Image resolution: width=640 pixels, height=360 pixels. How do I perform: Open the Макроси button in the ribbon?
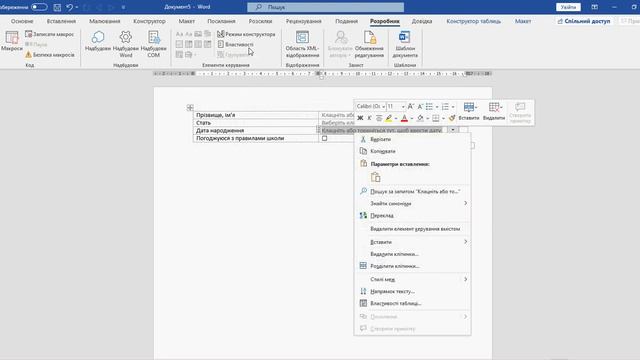pyautogui.click(x=11, y=41)
